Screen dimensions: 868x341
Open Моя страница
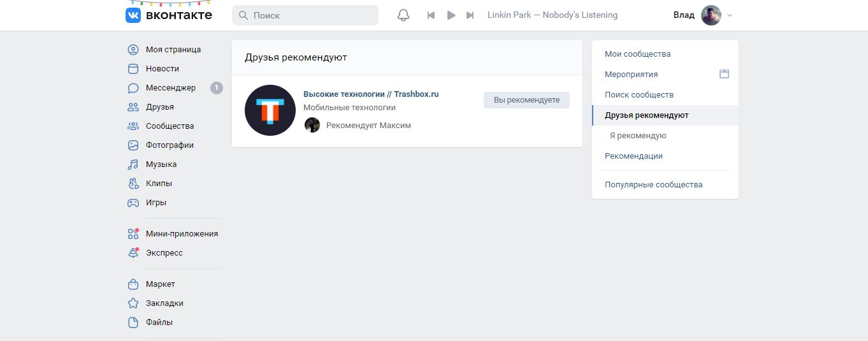173,50
